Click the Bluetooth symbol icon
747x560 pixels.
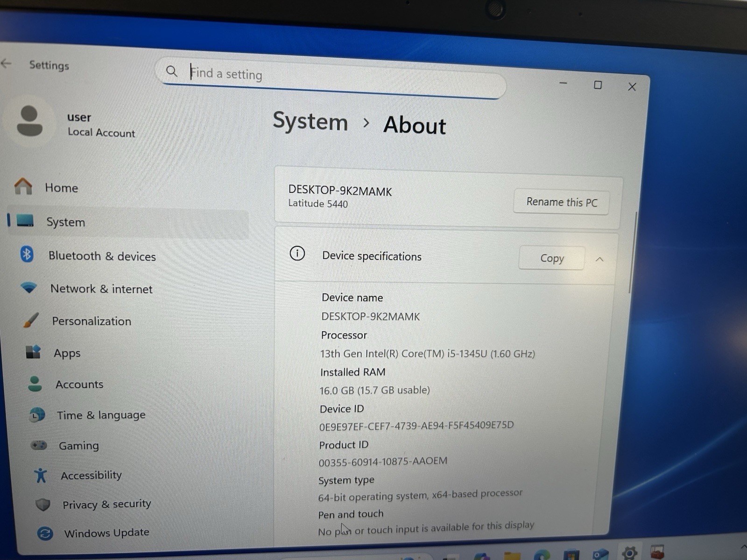(27, 254)
